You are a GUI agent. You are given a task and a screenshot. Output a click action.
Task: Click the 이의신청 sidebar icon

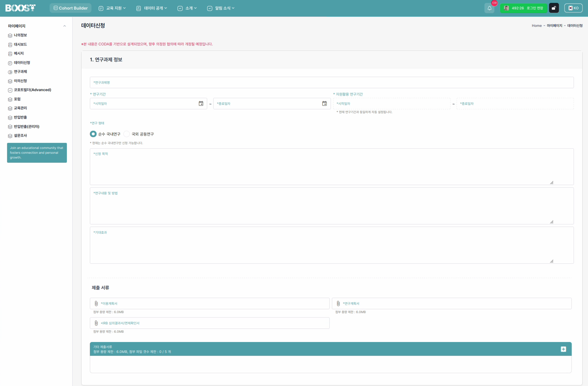click(x=10, y=81)
